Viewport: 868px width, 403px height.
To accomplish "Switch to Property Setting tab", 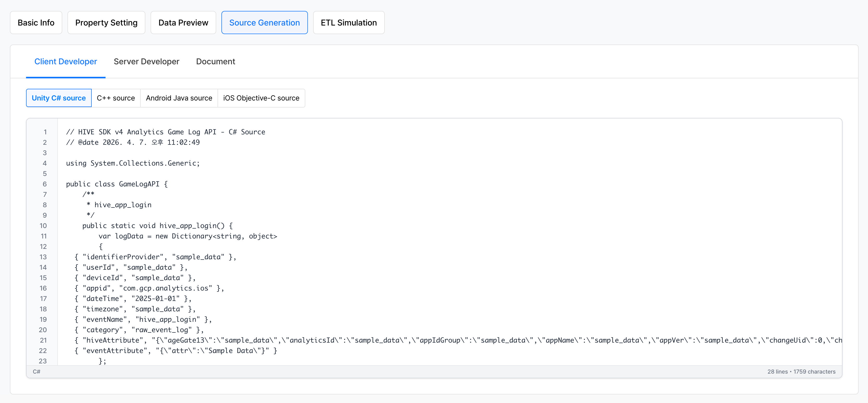I will pyautogui.click(x=106, y=23).
